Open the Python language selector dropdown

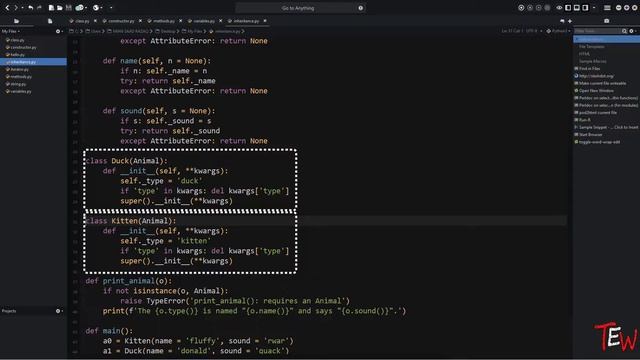(558, 31)
